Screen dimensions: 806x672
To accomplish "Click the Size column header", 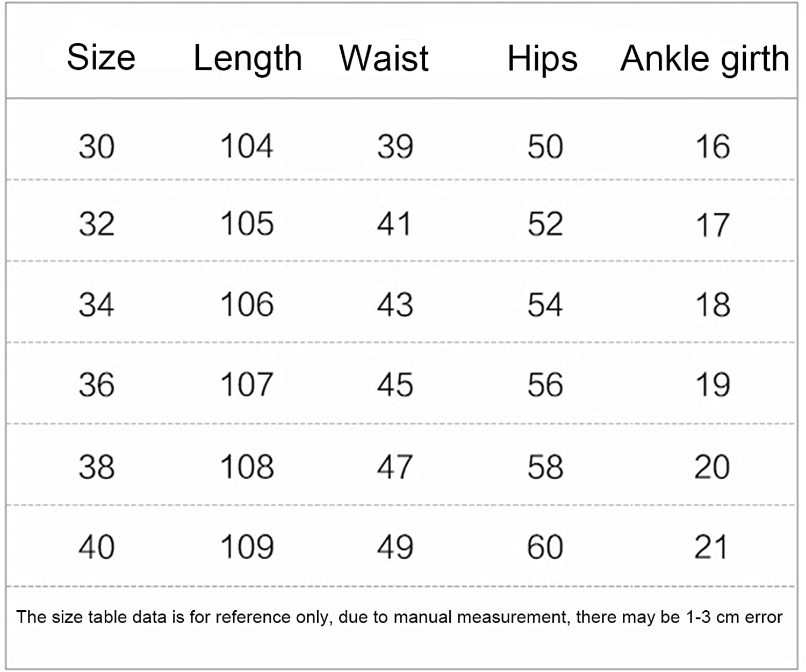I will click(x=101, y=57).
